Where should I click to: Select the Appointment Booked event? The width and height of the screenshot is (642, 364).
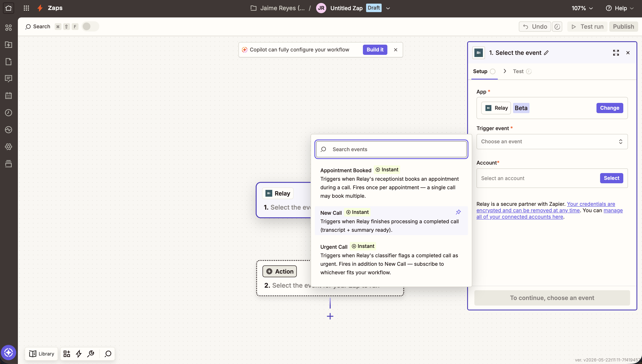(391, 183)
